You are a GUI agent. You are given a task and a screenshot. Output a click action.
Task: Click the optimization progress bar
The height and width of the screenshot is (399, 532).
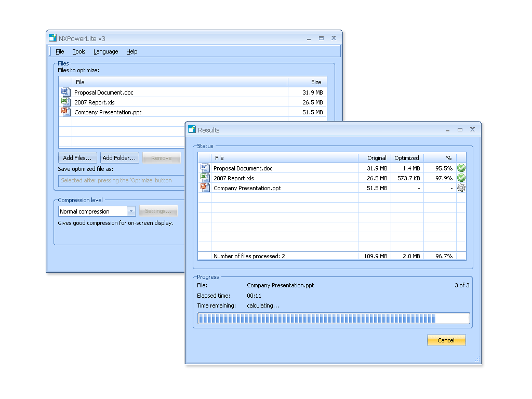point(334,318)
